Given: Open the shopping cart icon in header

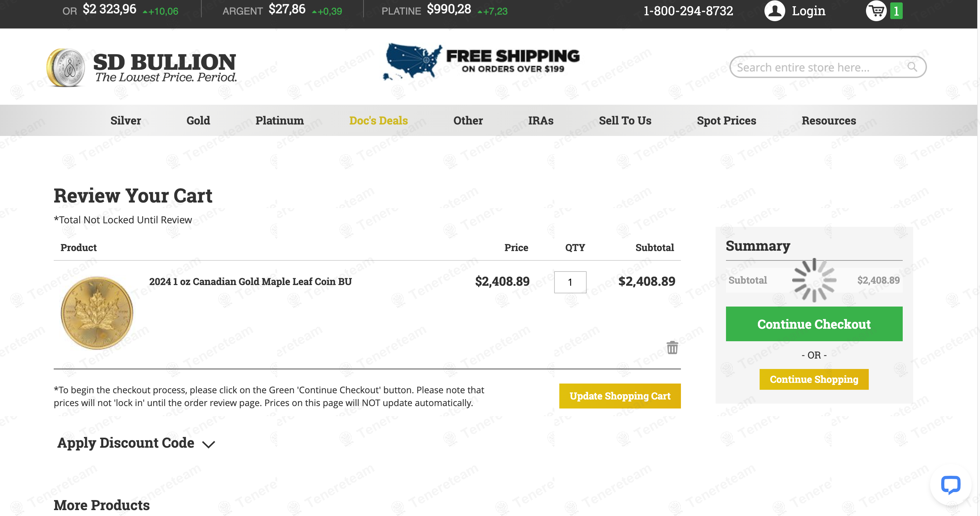Looking at the screenshot, I should point(876,11).
